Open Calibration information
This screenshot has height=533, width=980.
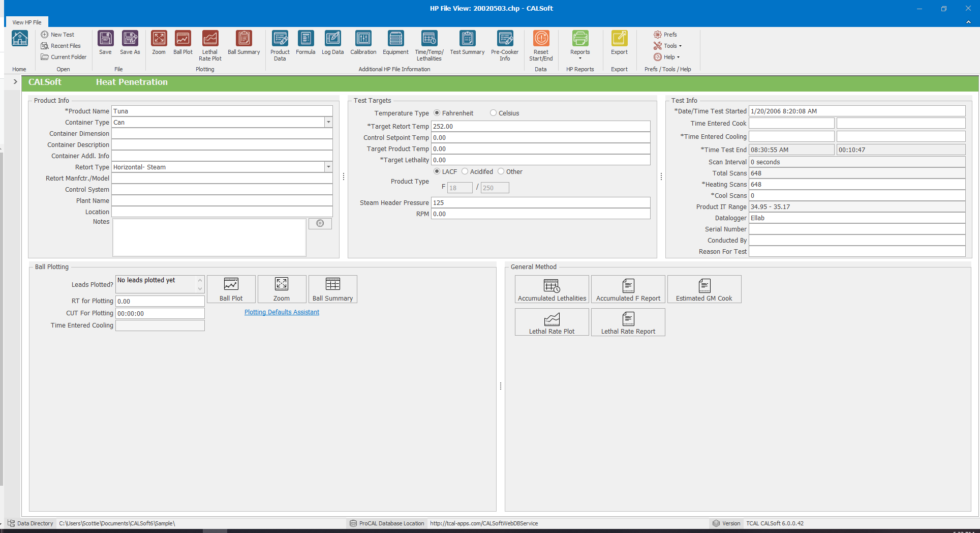tap(363, 43)
